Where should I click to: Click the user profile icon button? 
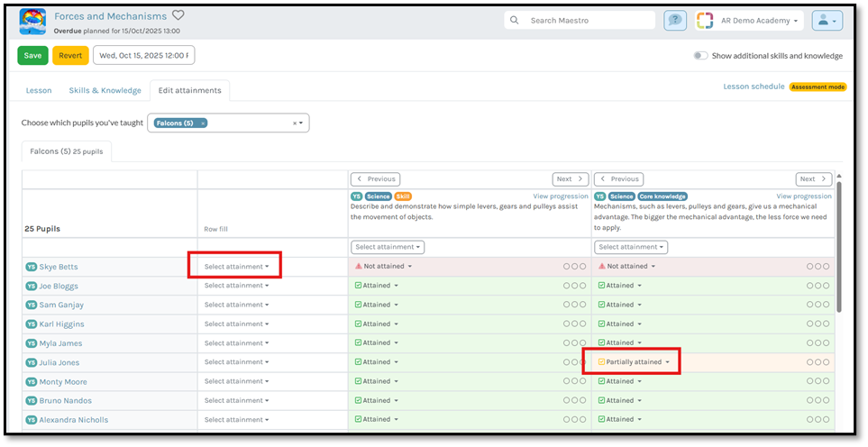[x=827, y=20]
